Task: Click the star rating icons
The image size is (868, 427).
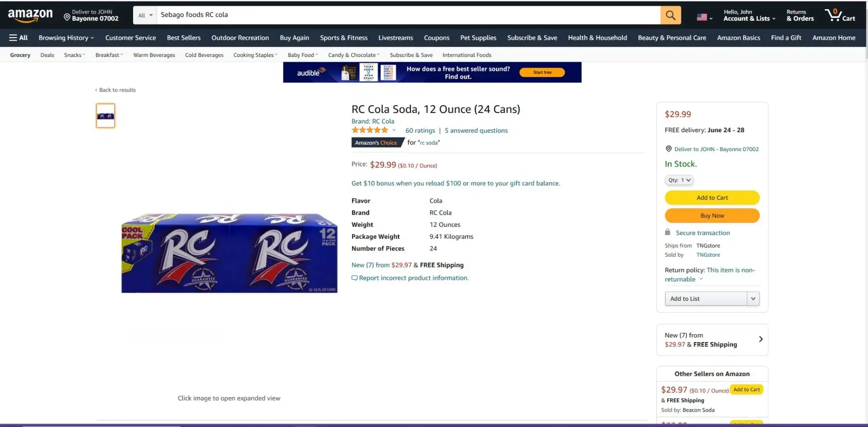Action: [x=370, y=130]
